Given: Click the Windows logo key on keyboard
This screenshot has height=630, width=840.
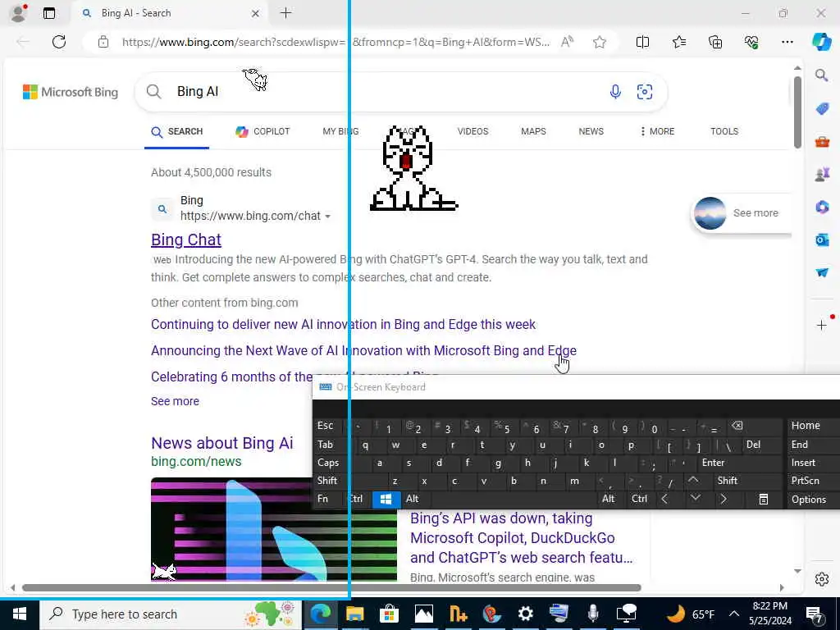Looking at the screenshot, I should [x=386, y=500].
